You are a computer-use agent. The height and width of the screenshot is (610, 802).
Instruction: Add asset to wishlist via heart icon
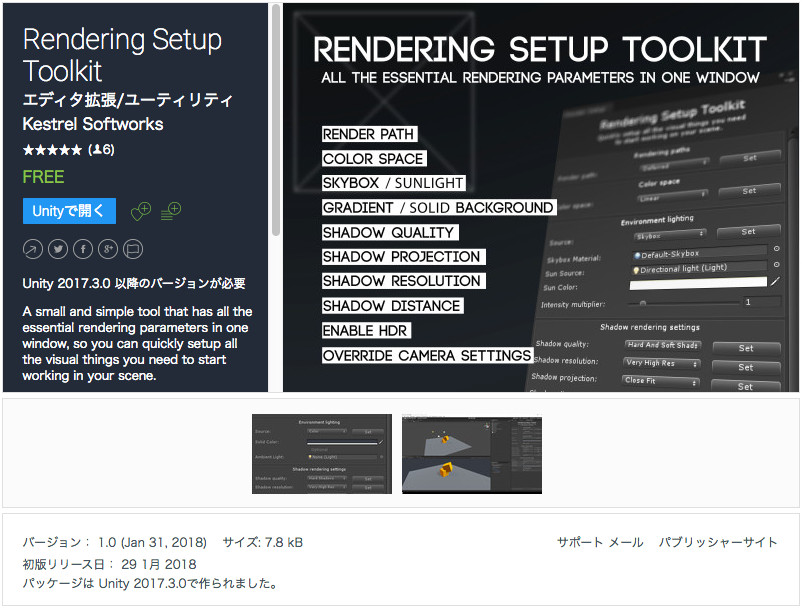pos(141,211)
